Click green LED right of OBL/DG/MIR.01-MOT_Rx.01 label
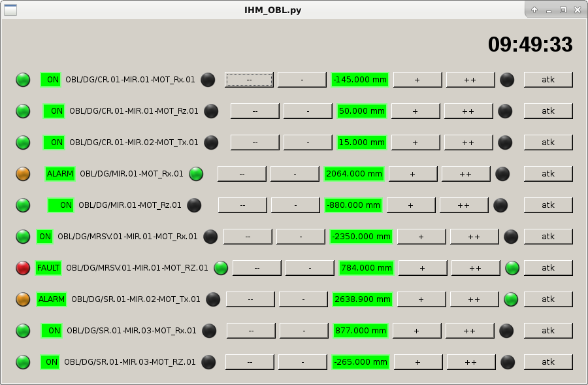 [x=196, y=174]
